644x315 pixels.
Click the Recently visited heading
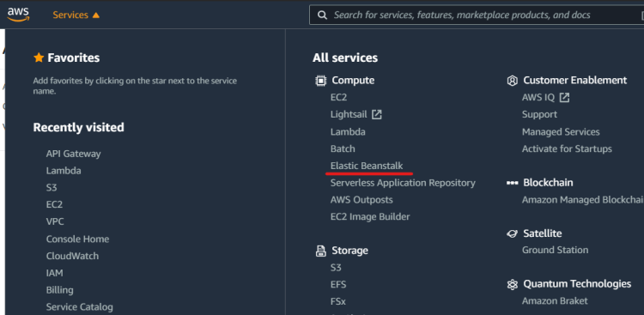[78, 127]
